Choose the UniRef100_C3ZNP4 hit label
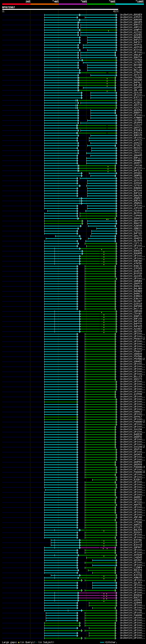 coord(131,567)
